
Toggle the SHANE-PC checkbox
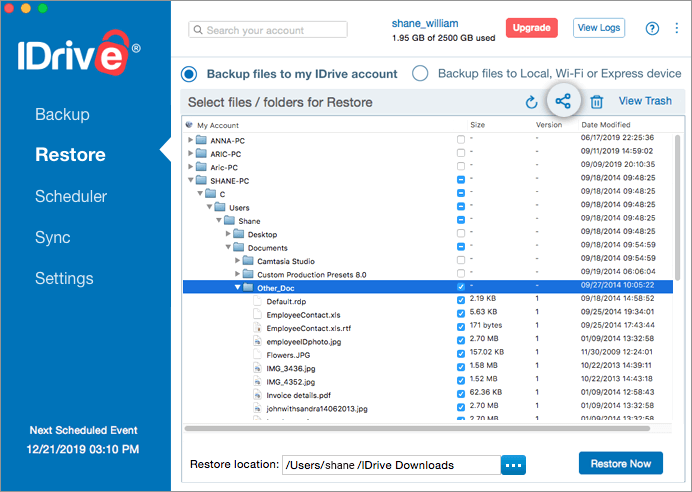click(461, 180)
